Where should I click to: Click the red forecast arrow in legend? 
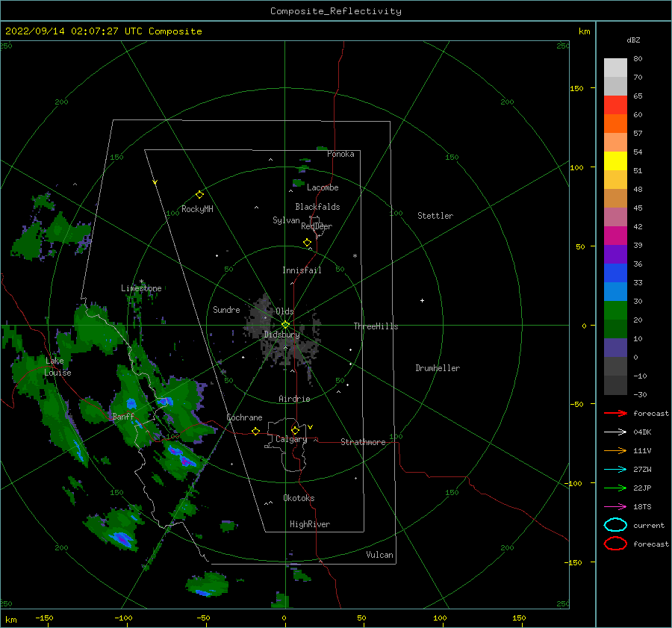pos(615,413)
